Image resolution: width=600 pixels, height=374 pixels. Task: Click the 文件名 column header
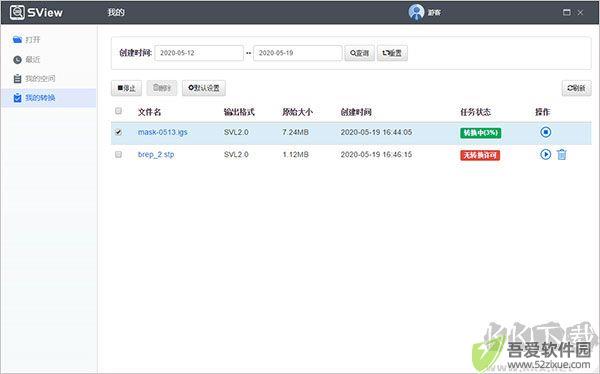(149, 112)
